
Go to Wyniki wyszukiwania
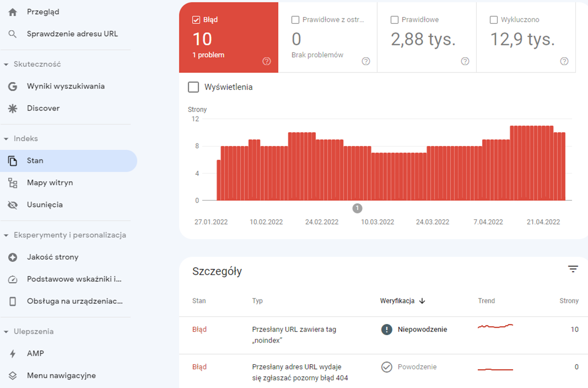(x=66, y=86)
